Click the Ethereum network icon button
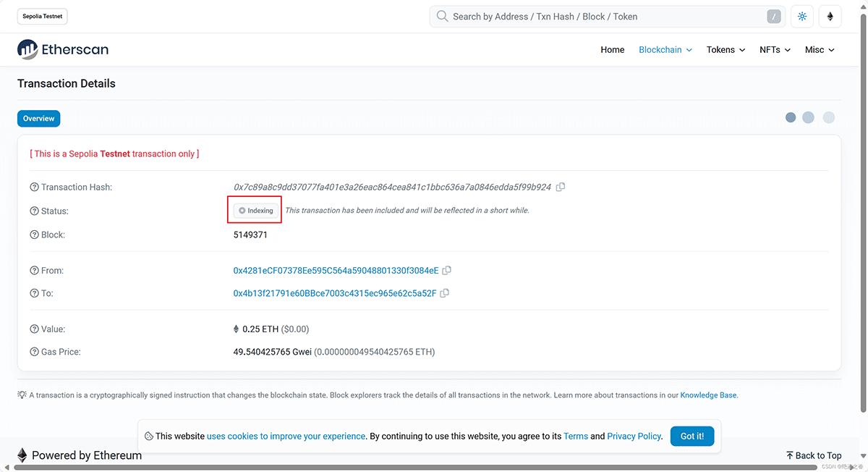The width and height of the screenshot is (868, 472). pos(830,17)
